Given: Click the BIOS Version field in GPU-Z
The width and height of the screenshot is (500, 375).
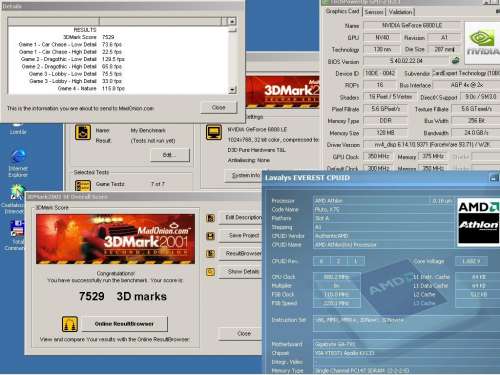Looking at the screenshot, I should pos(406,61).
